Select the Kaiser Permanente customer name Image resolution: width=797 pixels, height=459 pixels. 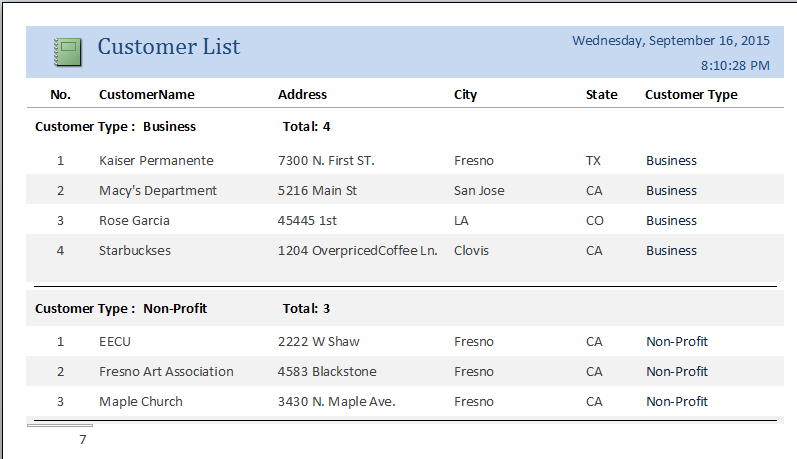pos(156,161)
